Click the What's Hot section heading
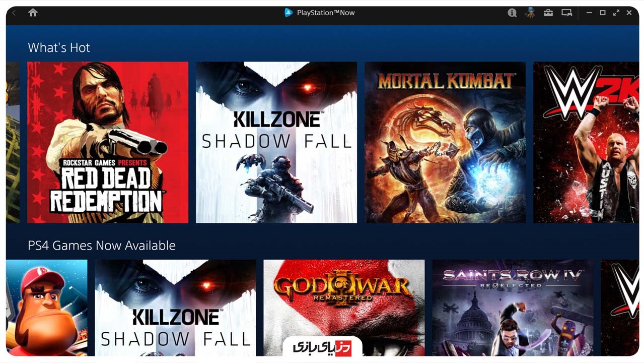The height and width of the screenshot is (363, 644). (x=59, y=48)
